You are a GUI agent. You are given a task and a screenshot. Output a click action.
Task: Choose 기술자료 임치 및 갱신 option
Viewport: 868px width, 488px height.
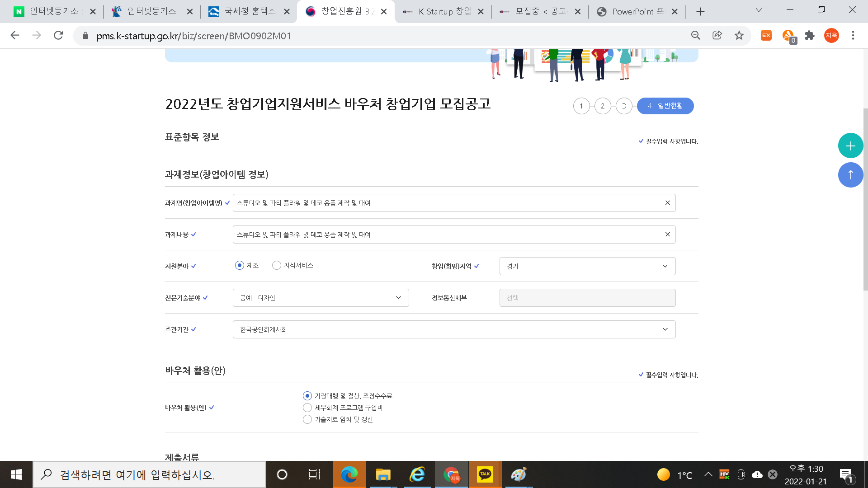point(307,419)
